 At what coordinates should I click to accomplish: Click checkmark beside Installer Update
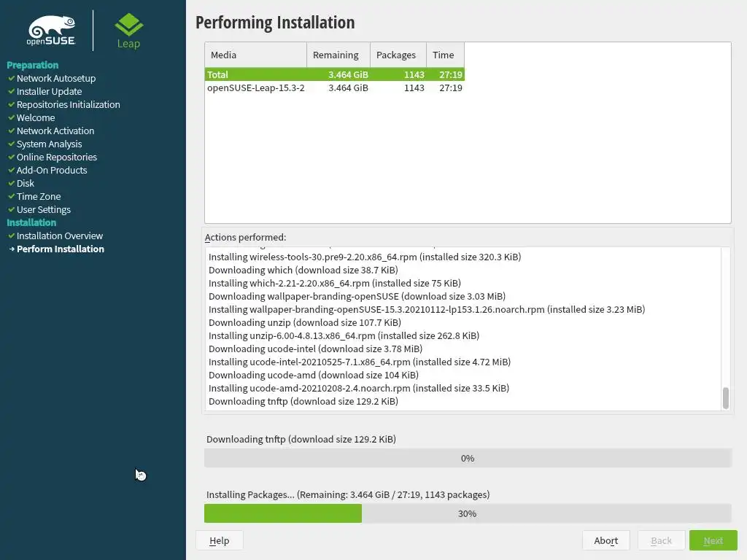point(12,91)
